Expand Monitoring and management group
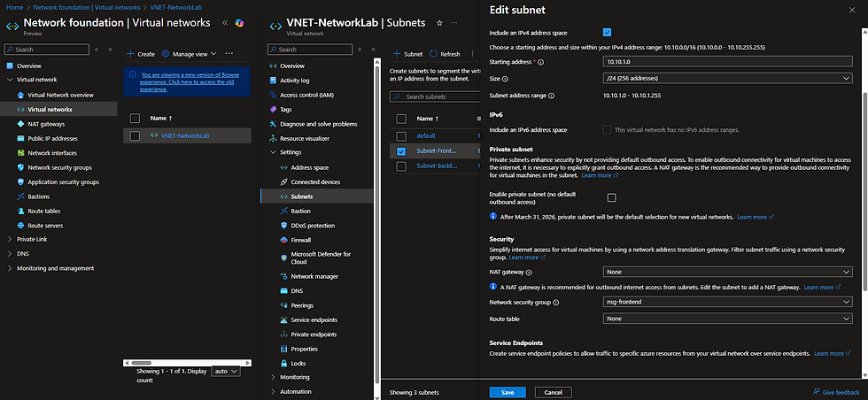The width and height of the screenshot is (868, 400). point(10,268)
